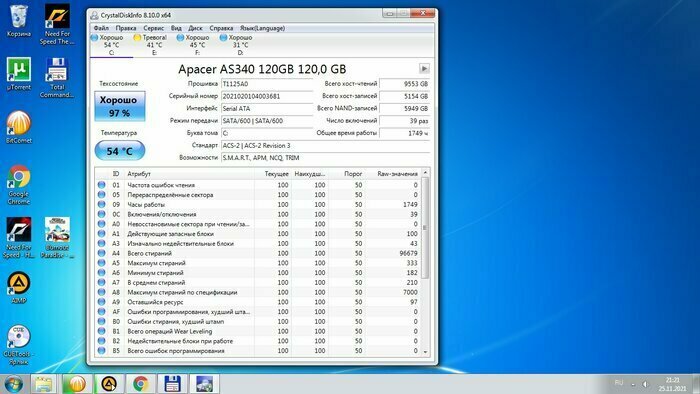The height and width of the screenshot is (394, 700).
Task: Select the Часы работы attribute row
Action: 258,204
